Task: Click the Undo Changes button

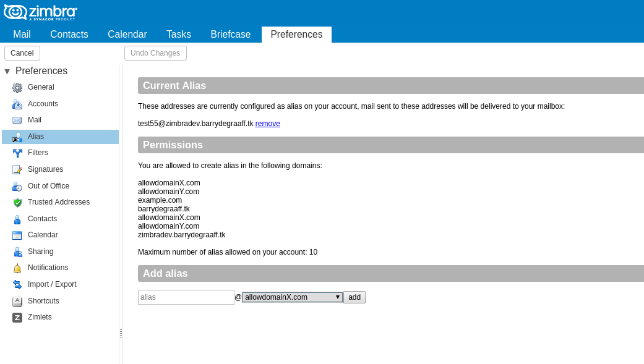Action: tap(155, 53)
